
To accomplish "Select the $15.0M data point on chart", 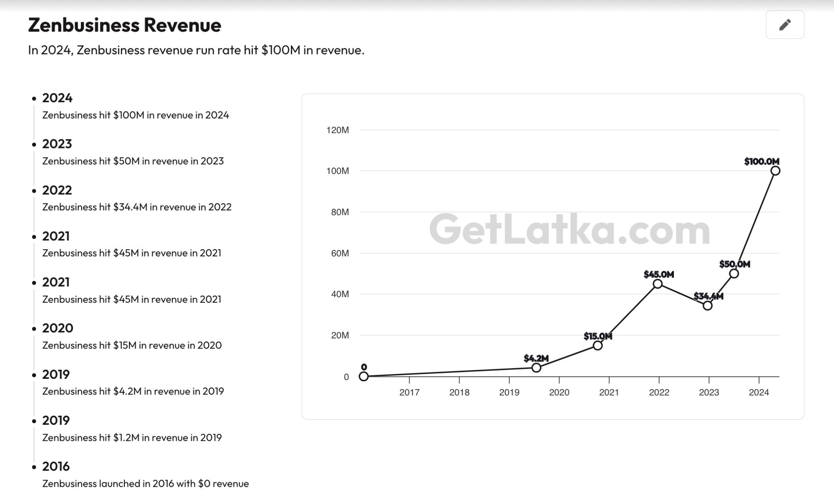I will (x=597, y=346).
